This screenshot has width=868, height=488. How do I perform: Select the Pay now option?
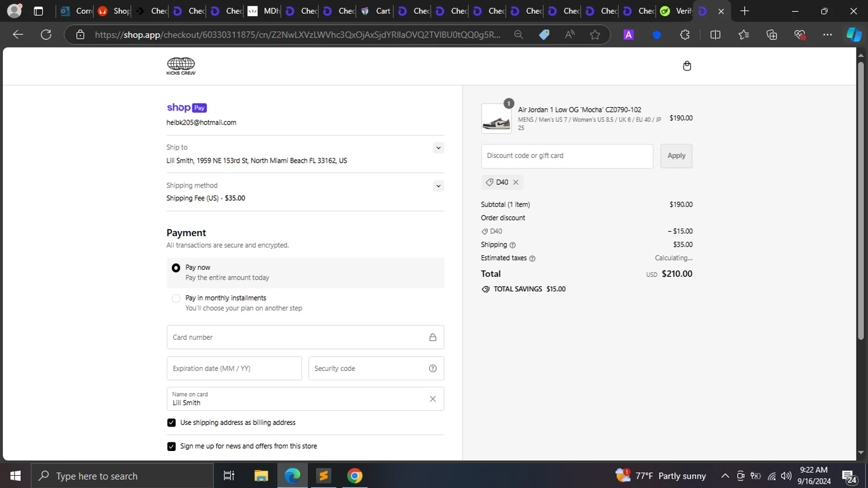(176, 268)
